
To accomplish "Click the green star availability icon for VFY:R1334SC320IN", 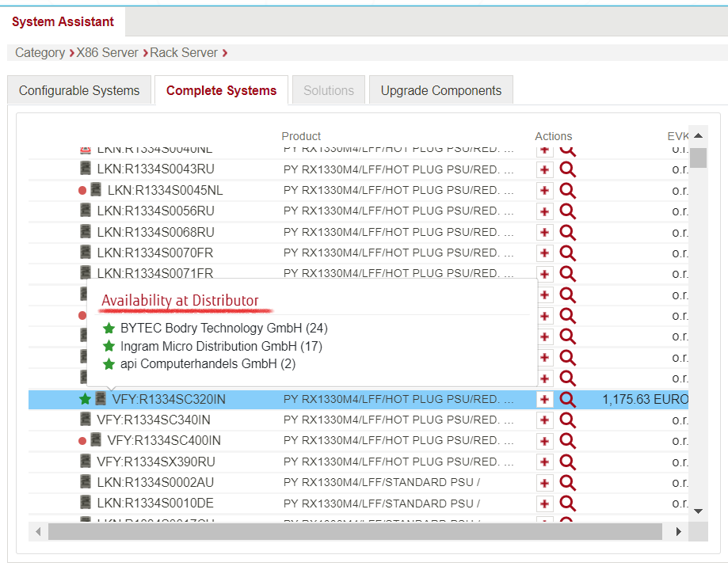I will point(85,399).
